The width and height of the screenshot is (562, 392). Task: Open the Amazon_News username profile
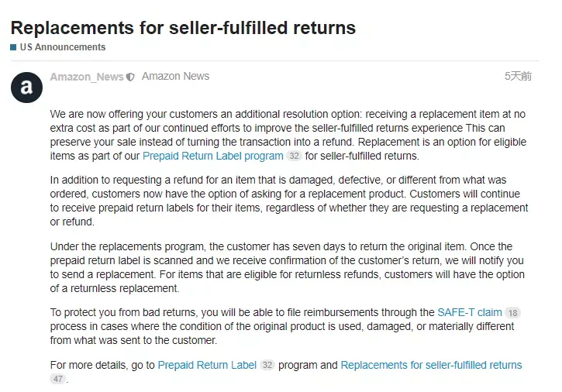(87, 77)
